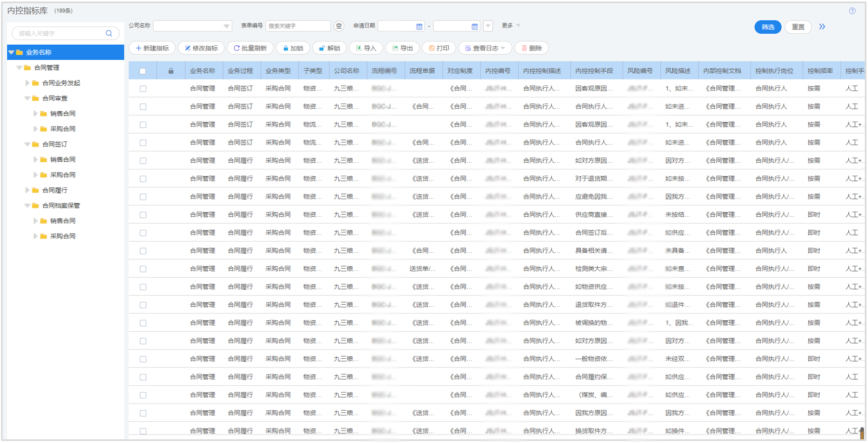Image resolution: width=868 pixels, height=443 pixels.
Task: Click the 加锁 lock button
Action: click(293, 48)
